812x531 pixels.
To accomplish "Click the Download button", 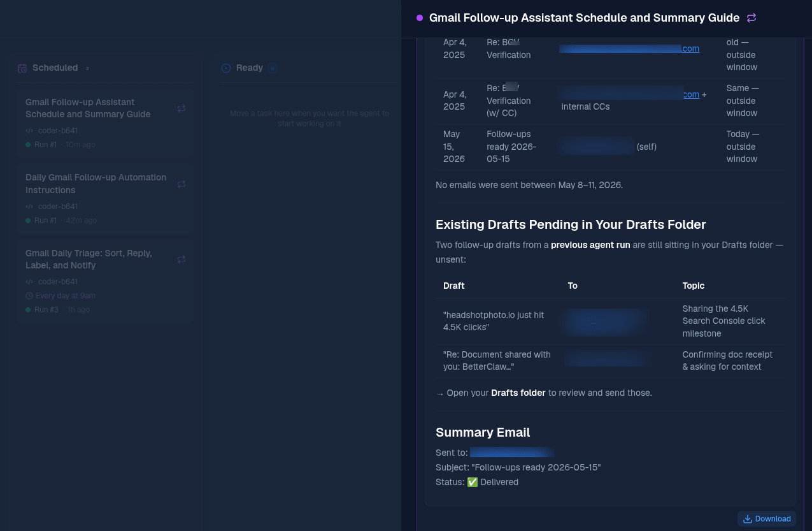I will pos(767,519).
